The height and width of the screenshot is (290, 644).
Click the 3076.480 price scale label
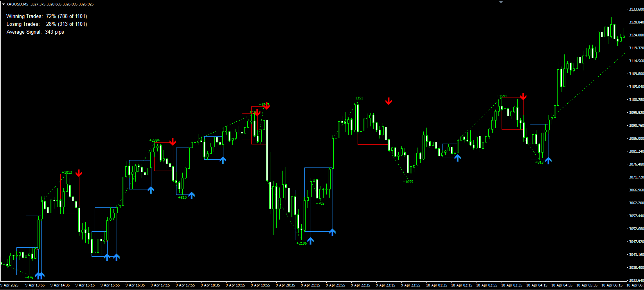point(636,164)
